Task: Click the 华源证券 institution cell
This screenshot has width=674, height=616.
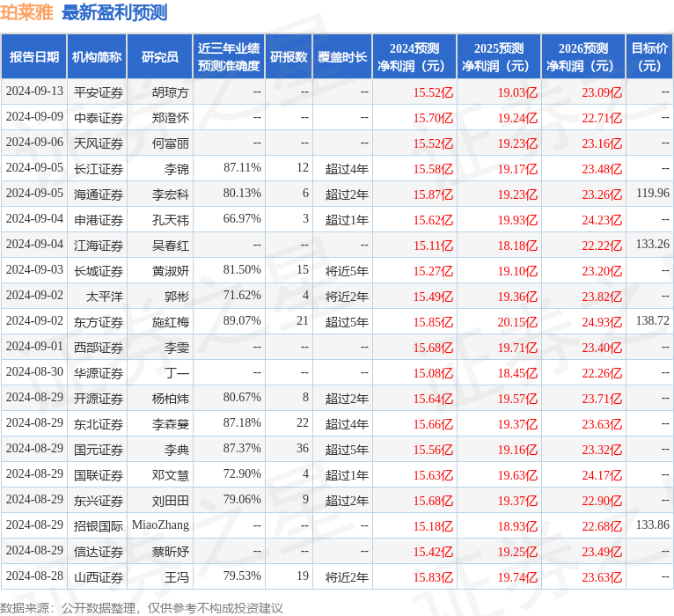Action: pyautogui.click(x=99, y=373)
